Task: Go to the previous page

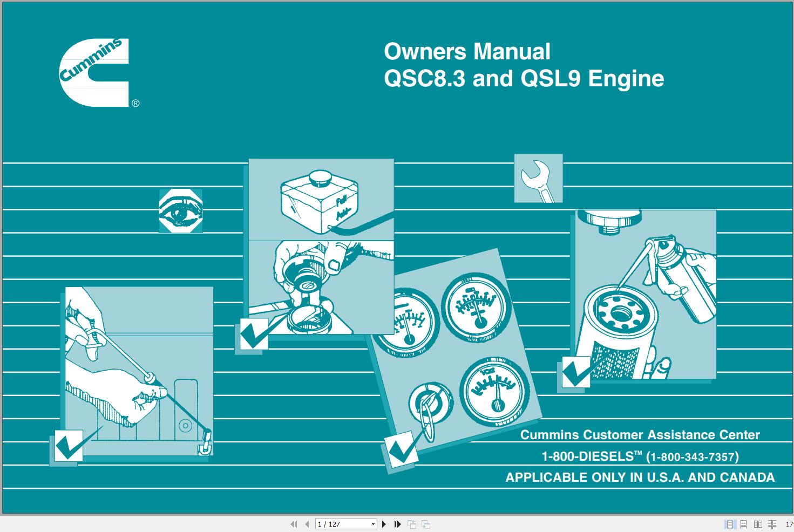Action: (307, 524)
